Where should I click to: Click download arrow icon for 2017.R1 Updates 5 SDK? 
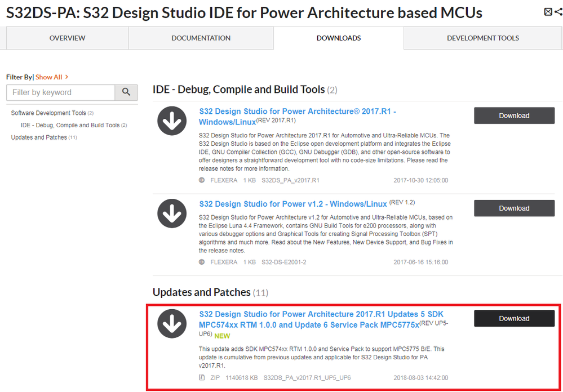[x=172, y=323]
